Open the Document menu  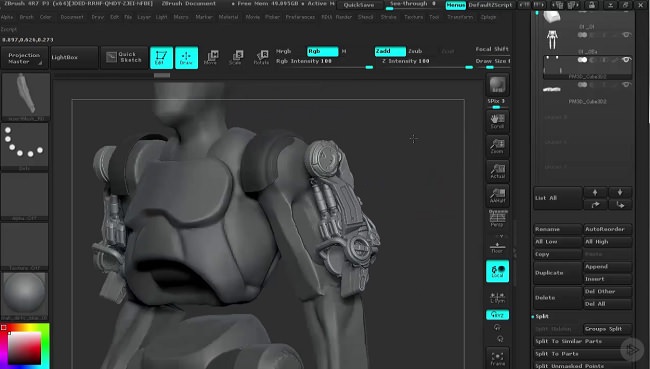tap(72, 17)
